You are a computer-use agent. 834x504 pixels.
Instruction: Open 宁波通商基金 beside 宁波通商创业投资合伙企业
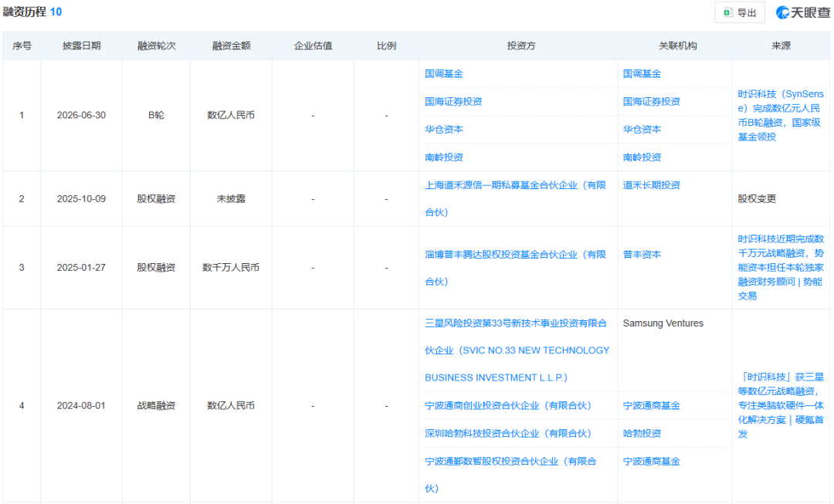point(652,406)
